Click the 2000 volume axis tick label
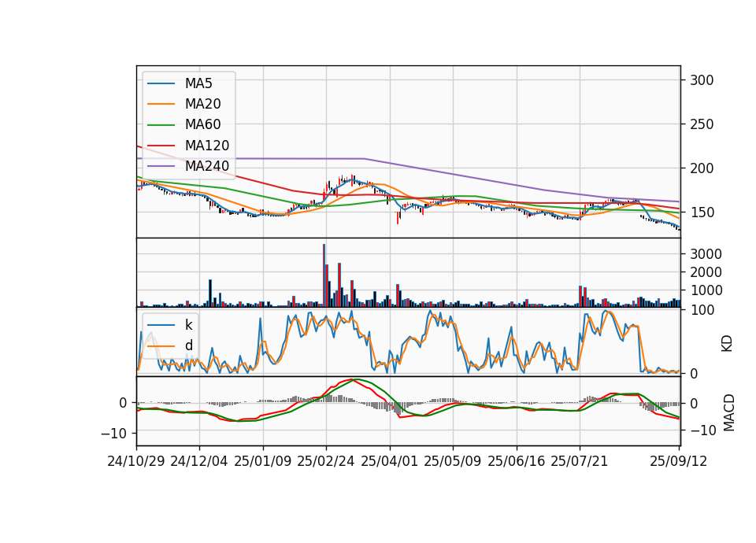 click(x=706, y=272)
